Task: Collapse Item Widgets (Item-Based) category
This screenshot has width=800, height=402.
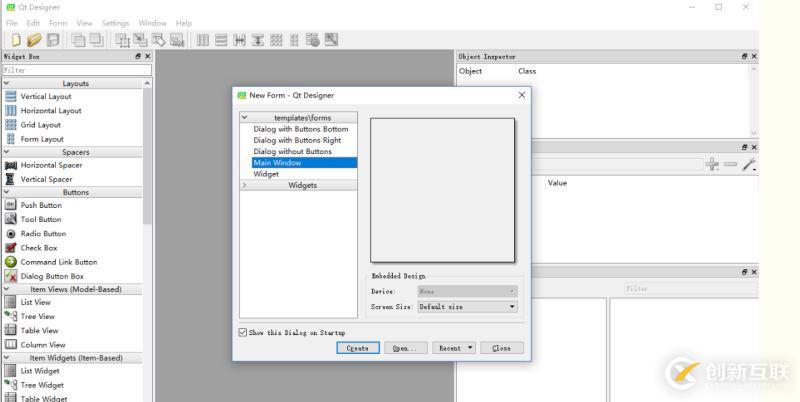Action: [x=7, y=358]
